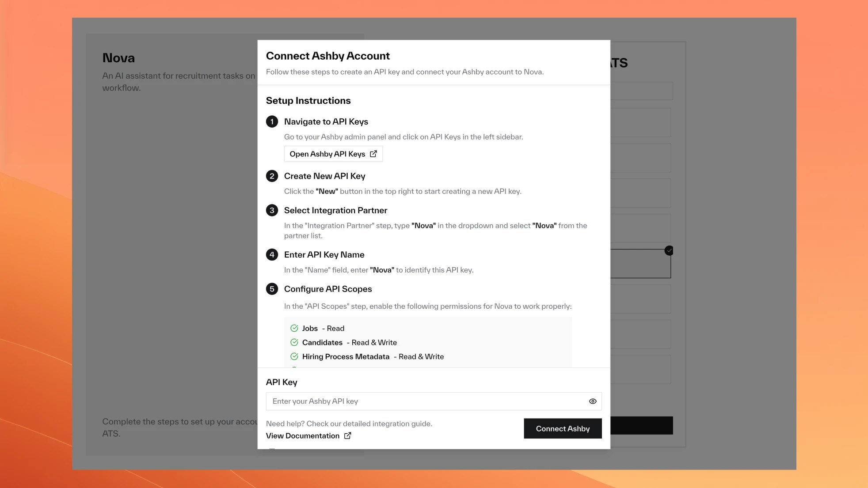Click the Setup Instructions heading
Viewport: 868px width, 488px height.
tap(308, 100)
